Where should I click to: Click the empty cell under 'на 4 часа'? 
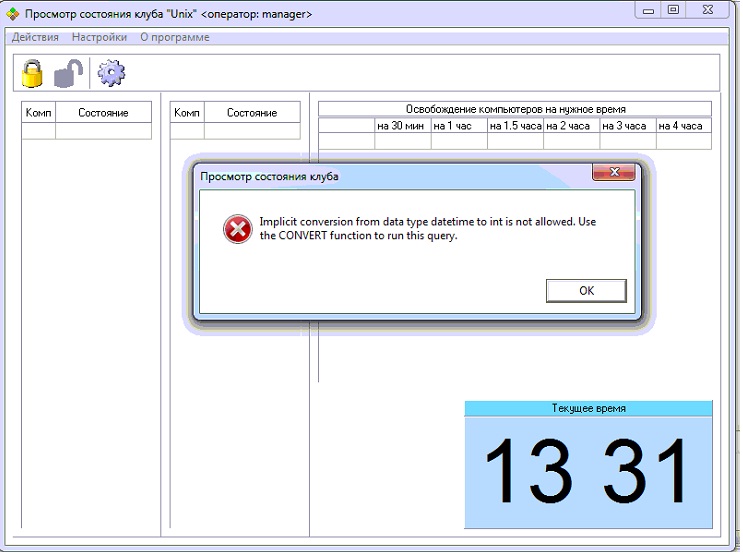coord(684,141)
